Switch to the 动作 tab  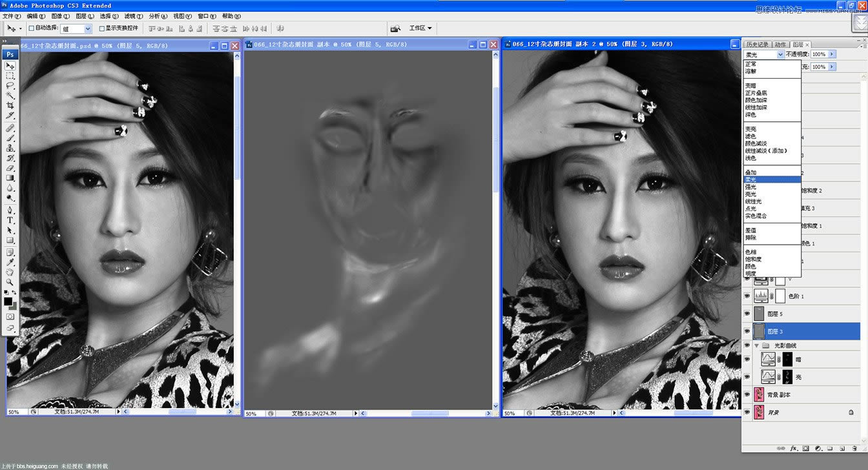[x=781, y=45]
